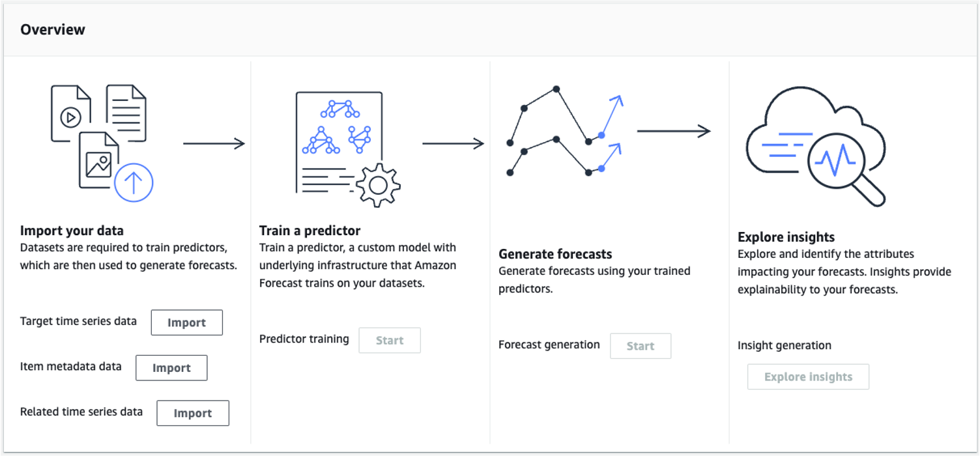This screenshot has height=456, width=980.
Task: Click the upload arrow circle icon
Action: coord(134,182)
